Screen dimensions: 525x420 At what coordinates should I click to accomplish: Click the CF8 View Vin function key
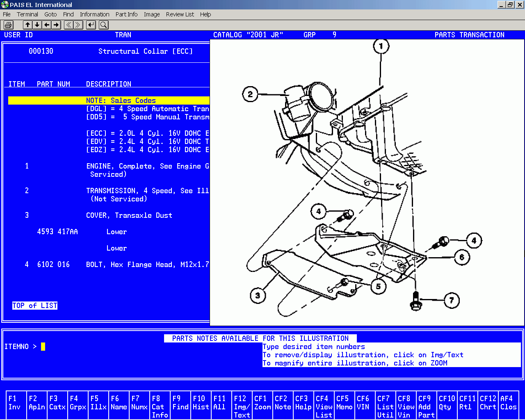(406, 405)
